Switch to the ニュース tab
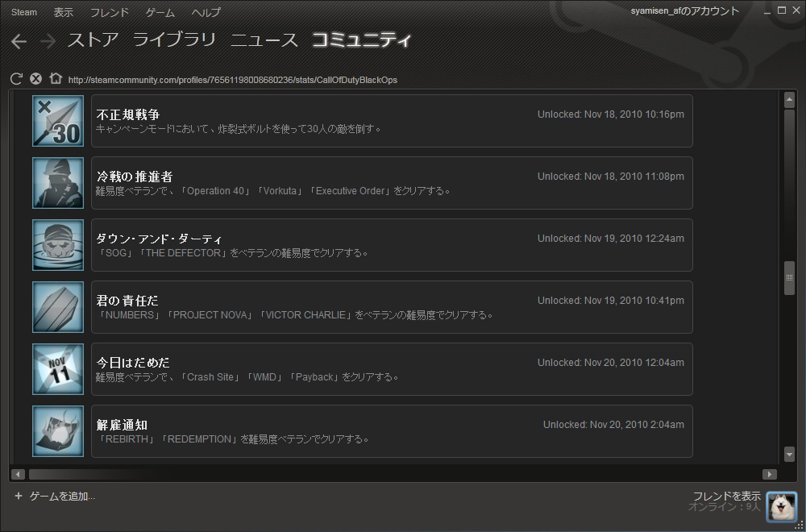806x532 pixels. [264, 40]
